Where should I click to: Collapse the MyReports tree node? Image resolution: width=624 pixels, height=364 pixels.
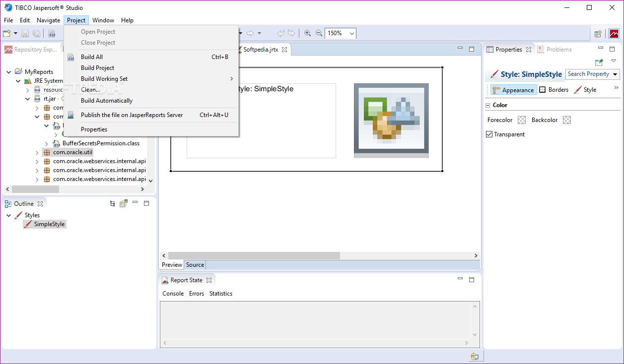[x=8, y=72]
